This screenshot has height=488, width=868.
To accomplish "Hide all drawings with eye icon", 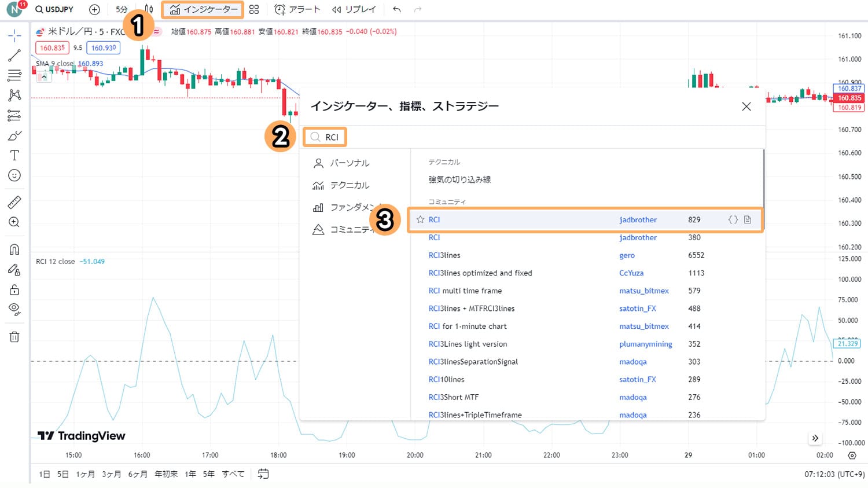I will [14, 309].
